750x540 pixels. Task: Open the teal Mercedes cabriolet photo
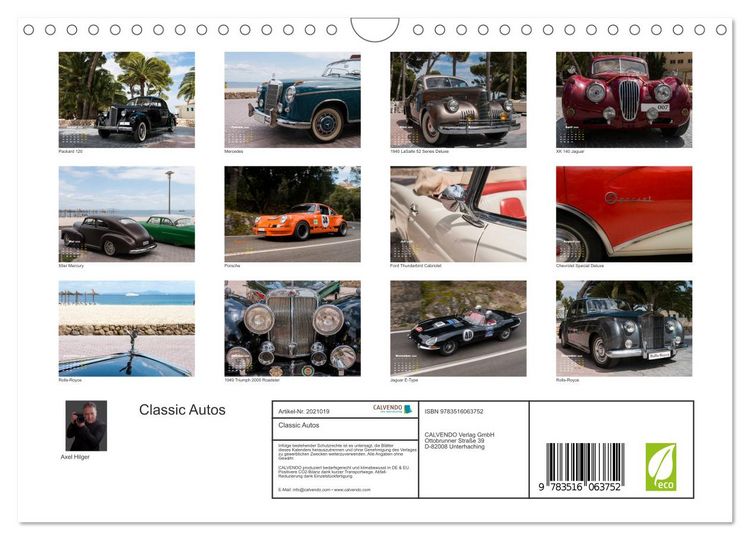pyautogui.click(x=292, y=99)
